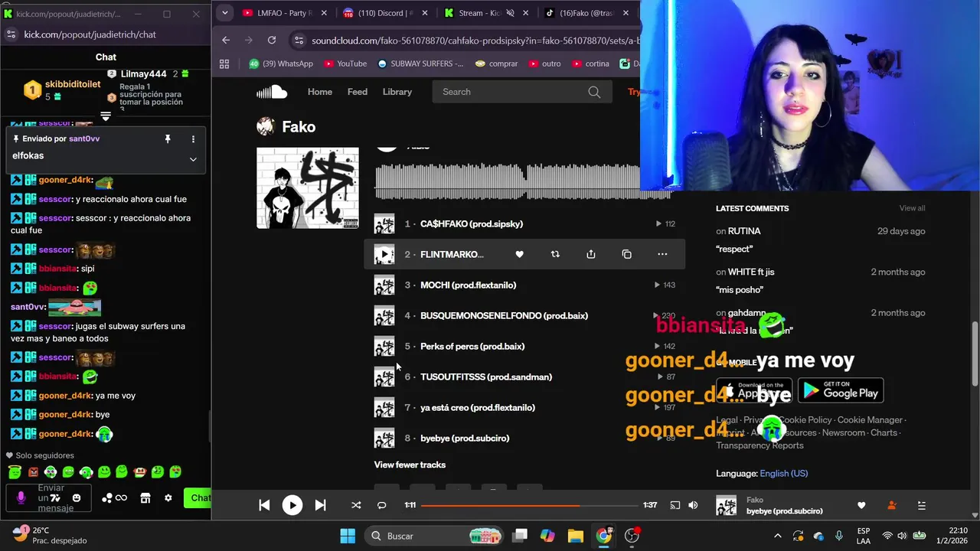Open the SUBWAY SURFERS bookmark
Screen dimensions: 980x551
pyautogui.click(x=420, y=64)
